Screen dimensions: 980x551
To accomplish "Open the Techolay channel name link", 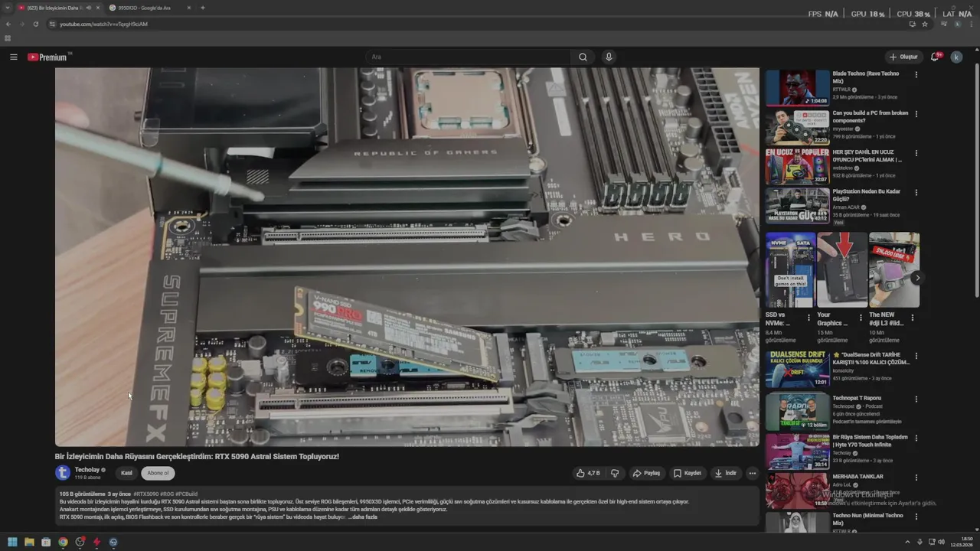I will 87,470.
